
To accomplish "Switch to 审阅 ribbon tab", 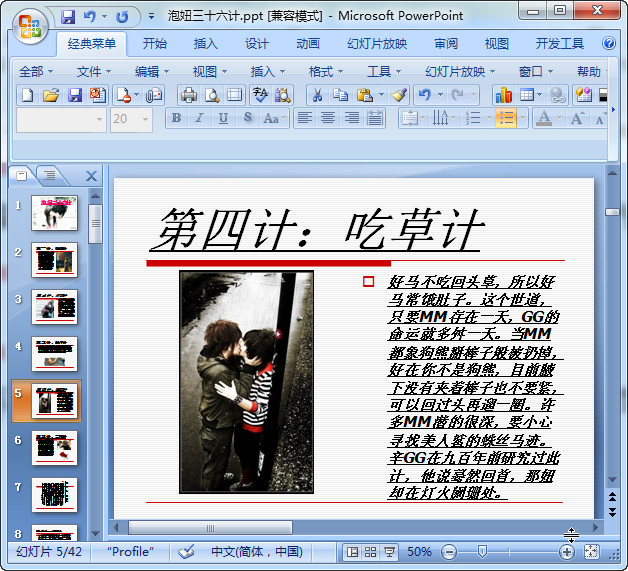I will [446, 43].
